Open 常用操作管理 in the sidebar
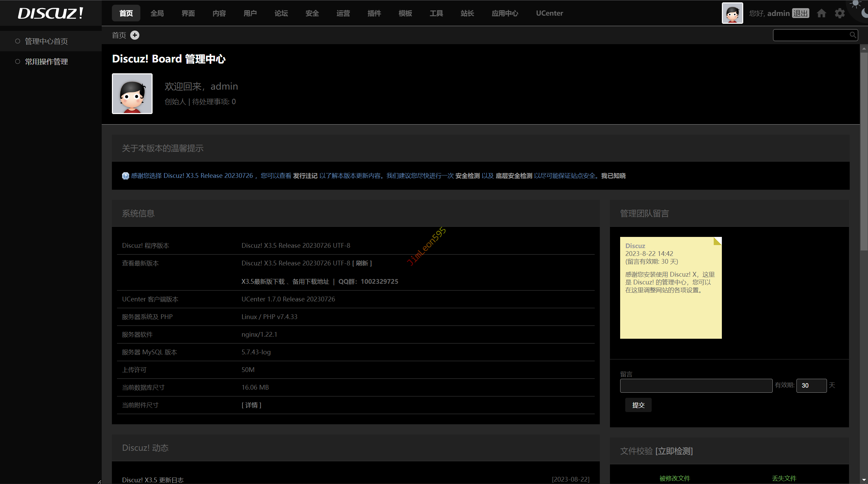 pyautogui.click(x=46, y=61)
